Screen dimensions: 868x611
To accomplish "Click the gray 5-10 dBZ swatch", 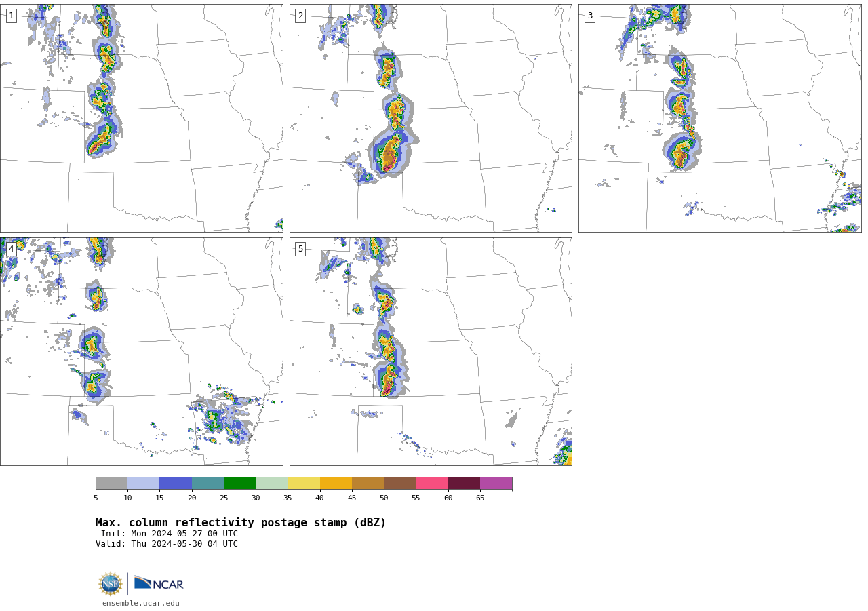I will click(111, 484).
